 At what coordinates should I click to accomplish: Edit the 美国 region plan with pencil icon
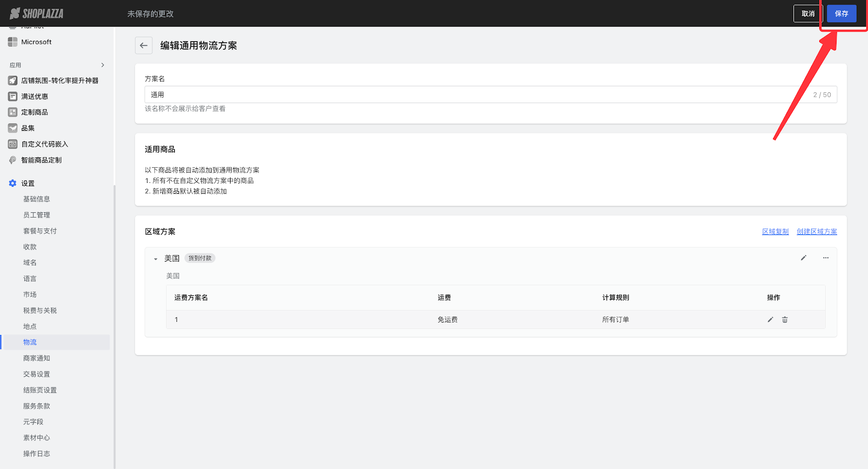803,258
